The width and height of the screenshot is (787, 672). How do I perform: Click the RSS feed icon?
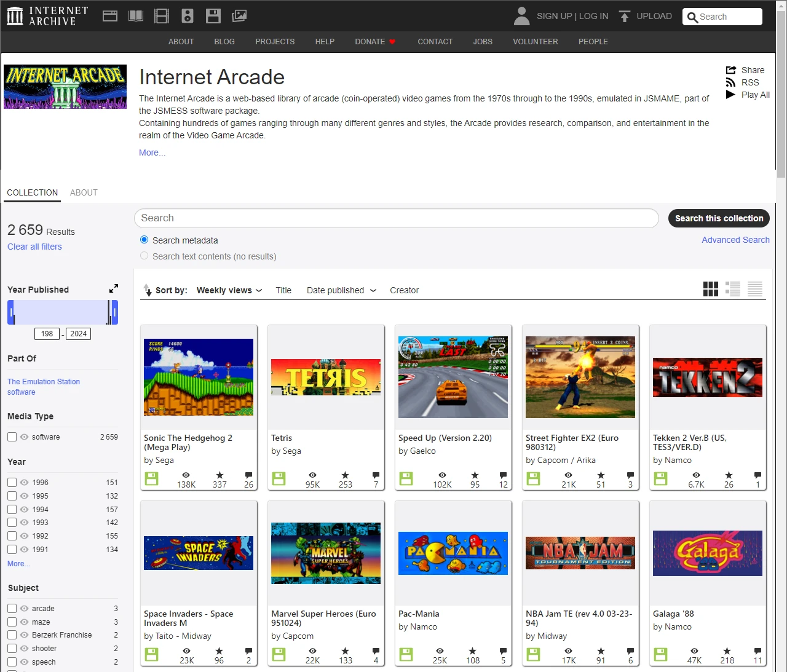click(x=730, y=82)
